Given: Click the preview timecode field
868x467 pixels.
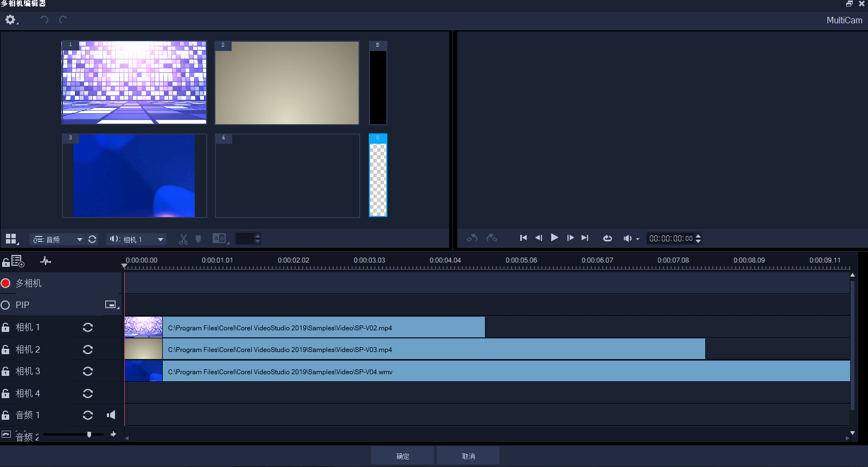Looking at the screenshot, I should (x=671, y=239).
